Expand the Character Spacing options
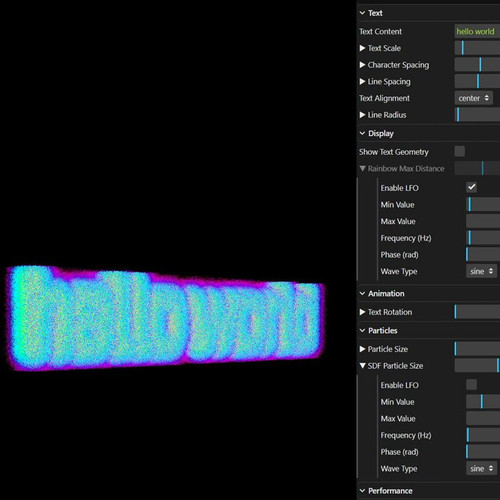The width and height of the screenshot is (500, 500). tap(362, 65)
